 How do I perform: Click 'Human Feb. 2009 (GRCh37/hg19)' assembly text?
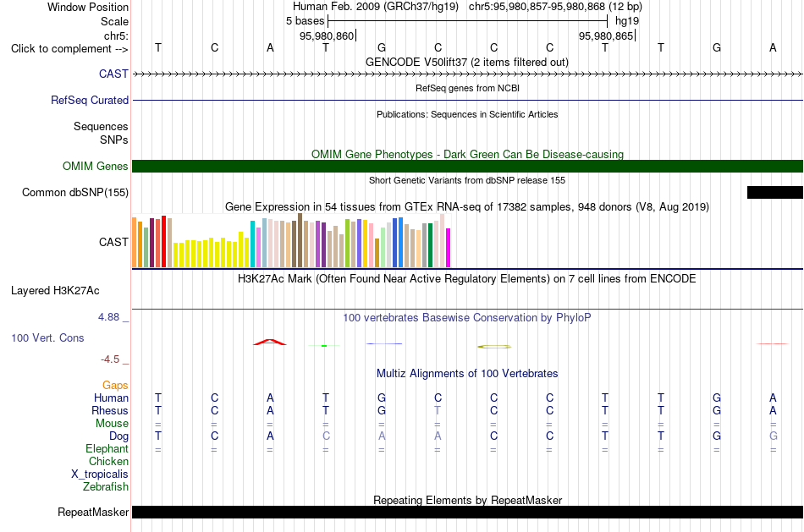click(x=376, y=7)
